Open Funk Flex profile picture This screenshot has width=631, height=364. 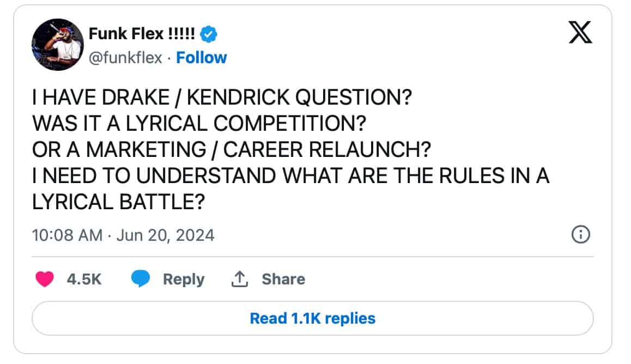(x=57, y=46)
